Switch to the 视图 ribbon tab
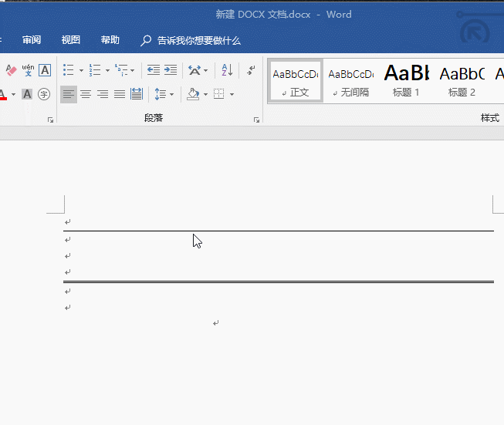The height and width of the screenshot is (425, 504). coord(71,40)
